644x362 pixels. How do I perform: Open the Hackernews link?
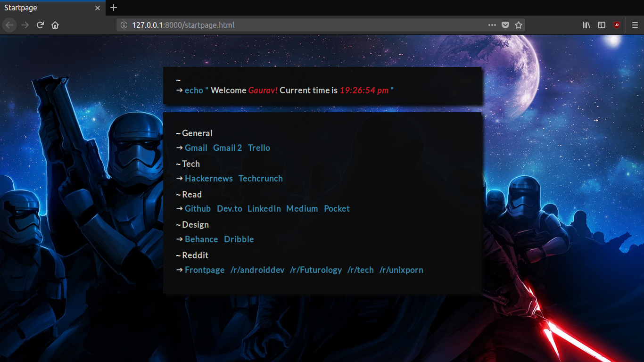tap(209, 179)
